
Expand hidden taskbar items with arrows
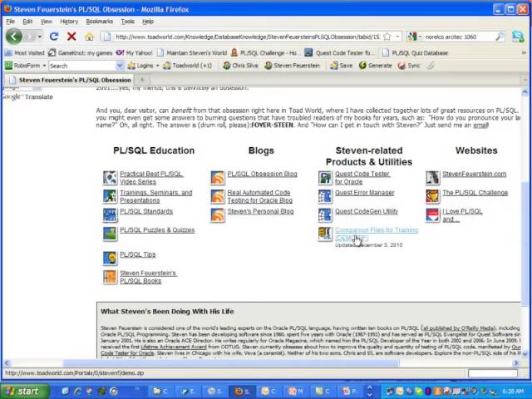370,392
